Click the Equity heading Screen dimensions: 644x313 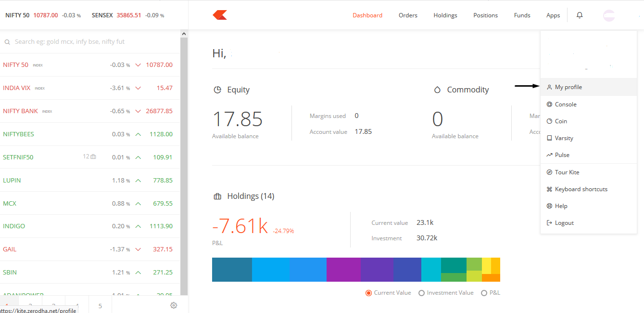click(x=238, y=90)
